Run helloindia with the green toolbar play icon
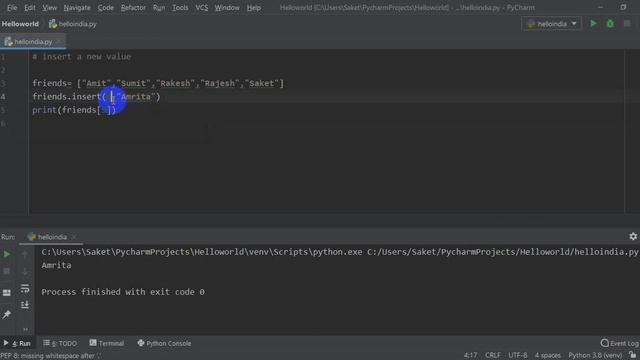The width and height of the screenshot is (640, 360). 593,24
